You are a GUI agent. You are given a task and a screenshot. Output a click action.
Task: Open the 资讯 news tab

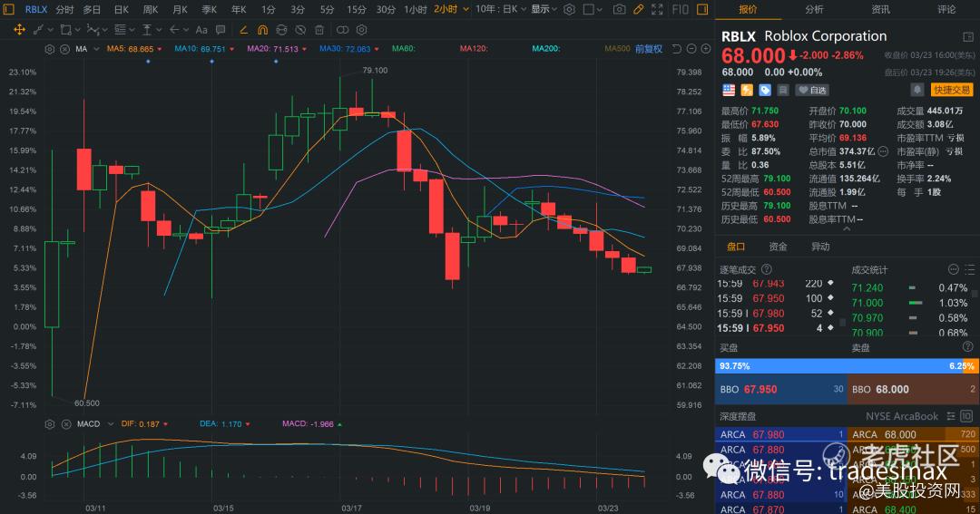tap(880, 9)
